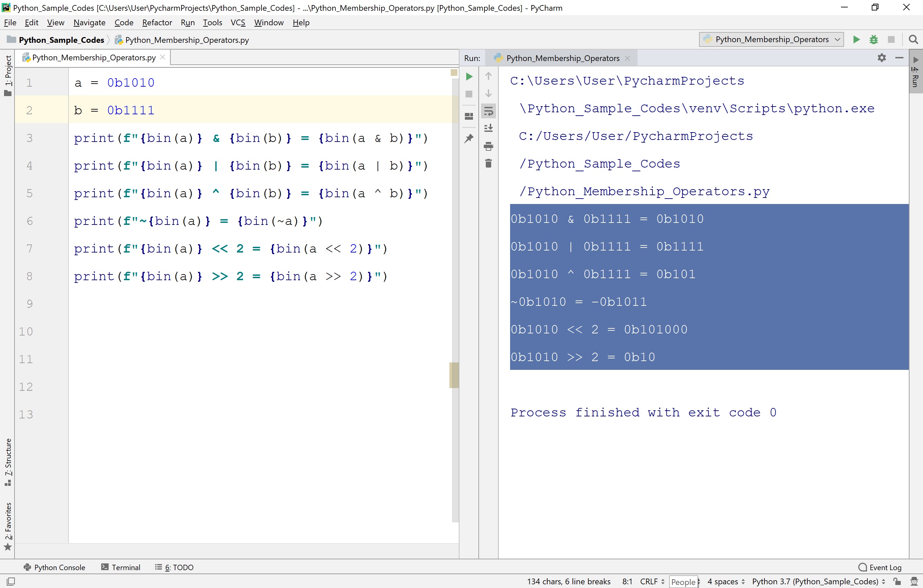Click the scroll-to-end icon in the Run console

(488, 128)
